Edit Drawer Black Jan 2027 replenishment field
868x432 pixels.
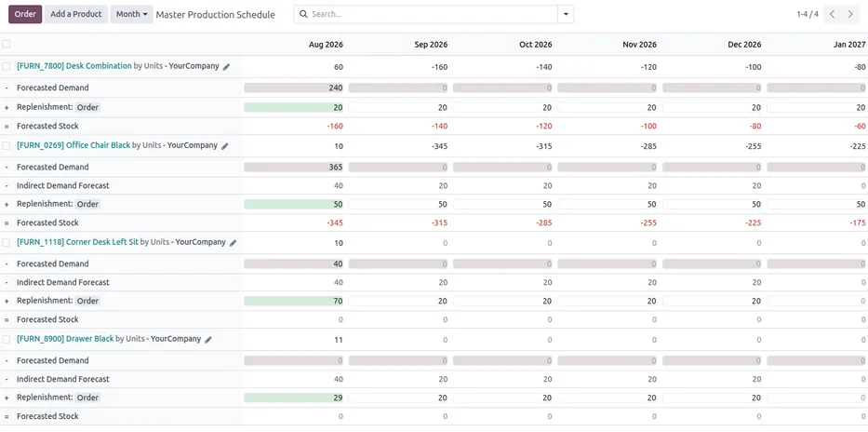pos(817,398)
